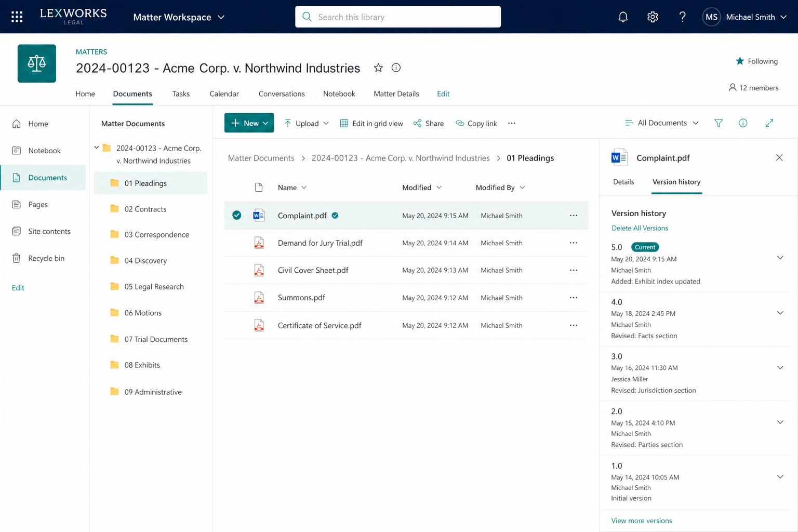Image resolution: width=798 pixels, height=532 pixels.
Task: Favorite the matter with the star icon
Action: pos(378,68)
